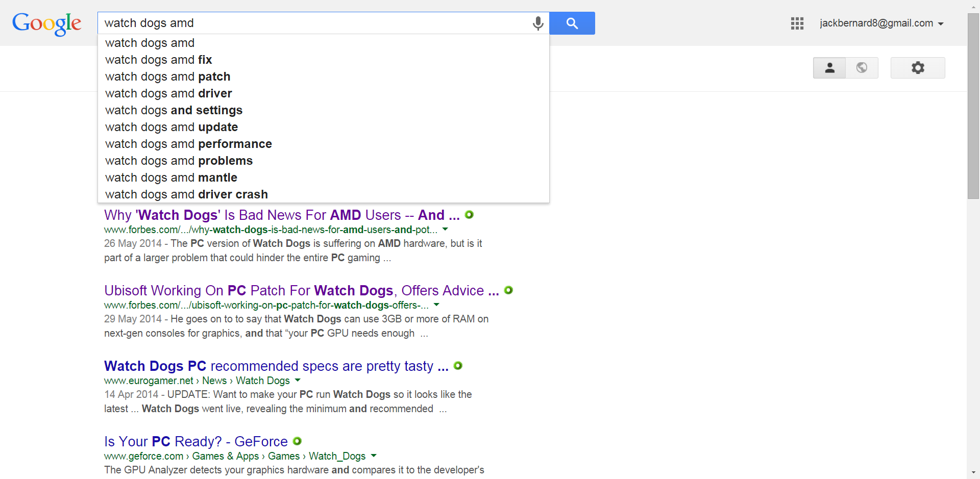Screen dimensions: 980x479
Task: Hide private results with the globe icon
Action: [862, 68]
